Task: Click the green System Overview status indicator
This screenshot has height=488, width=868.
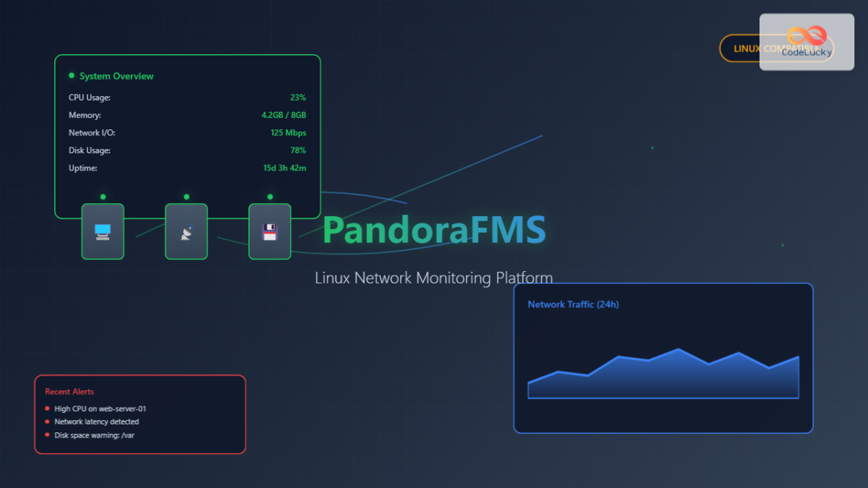Action: click(x=71, y=75)
